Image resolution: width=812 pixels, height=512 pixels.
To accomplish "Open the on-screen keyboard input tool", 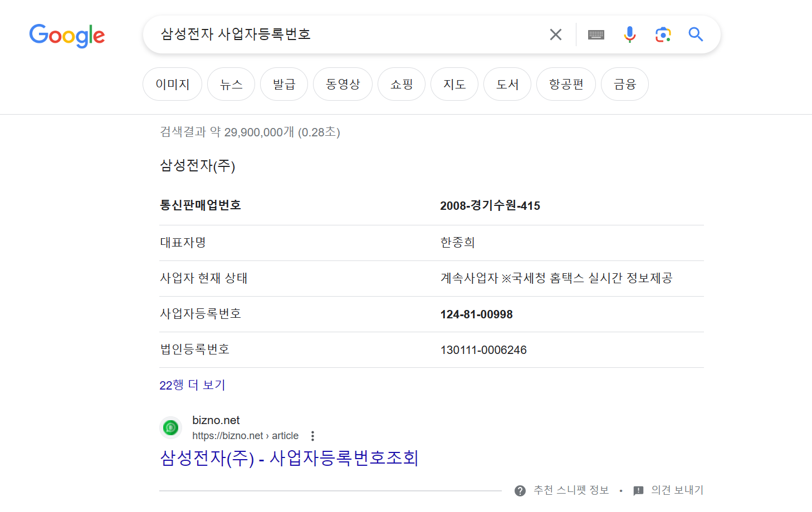I will click(x=596, y=35).
